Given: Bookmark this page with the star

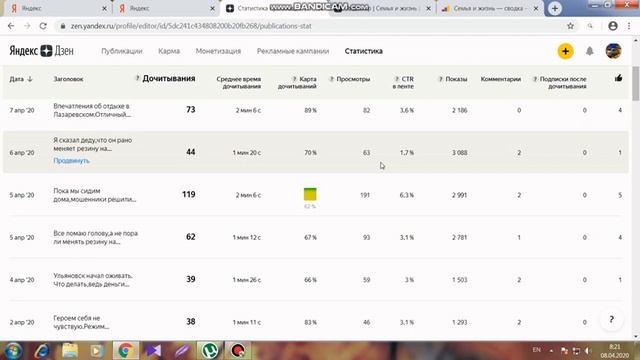Looking at the screenshot, I should (x=570, y=26).
